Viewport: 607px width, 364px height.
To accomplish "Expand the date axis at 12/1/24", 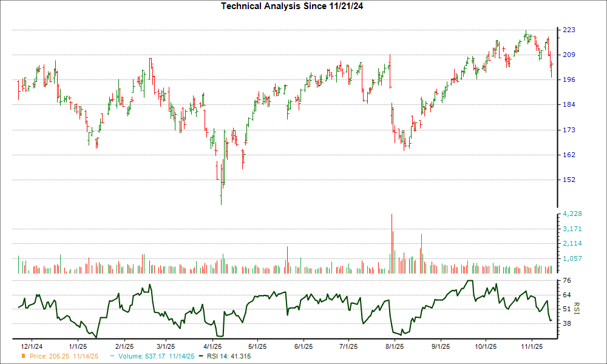I will (x=32, y=346).
